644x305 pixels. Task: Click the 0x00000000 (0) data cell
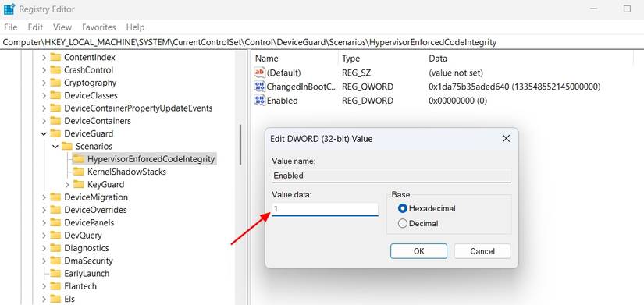pyautogui.click(x=458, y=101)
